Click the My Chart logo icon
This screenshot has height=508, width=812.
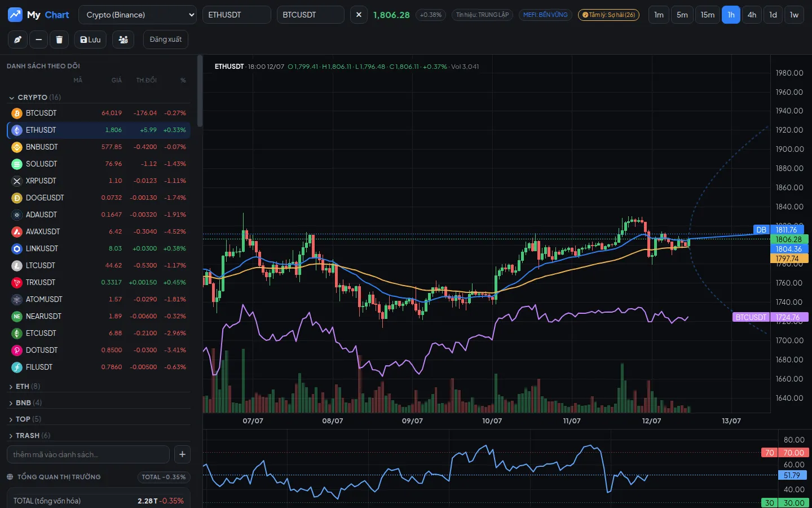point(15,15)
